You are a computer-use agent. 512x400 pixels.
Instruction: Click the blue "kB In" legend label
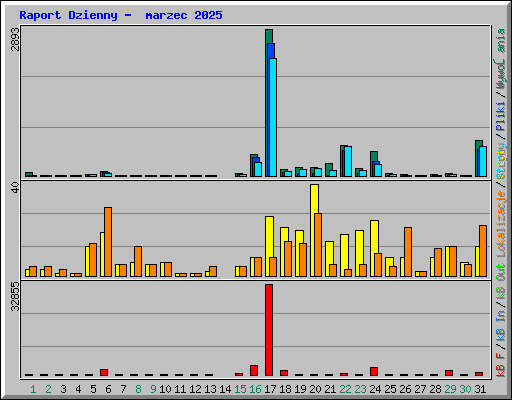click(x=501, y=326)
